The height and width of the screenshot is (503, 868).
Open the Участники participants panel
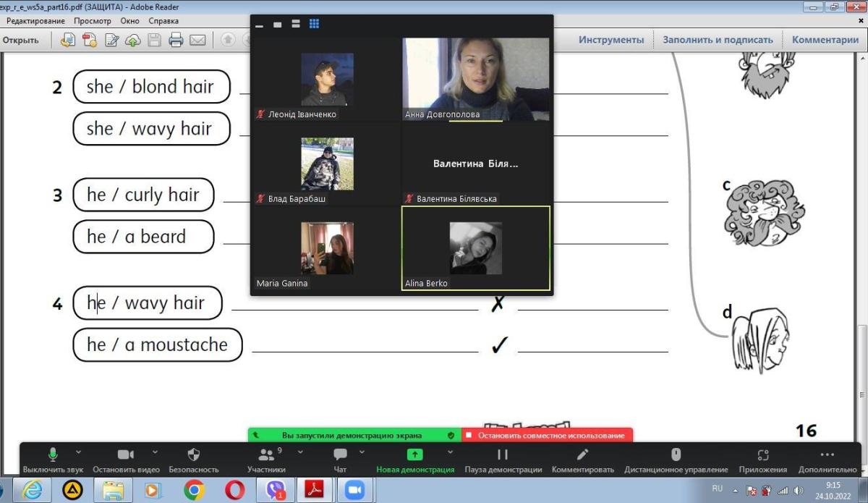[x=266, y=460]
